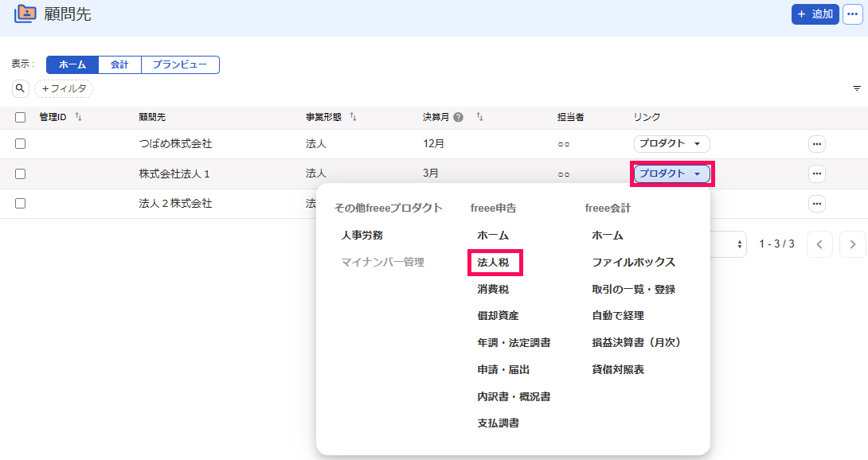Check the 法人２株式会社 row checkbox
Viewport: 868px width, 460px height.
pyautogui.click(x=21, y=204)
